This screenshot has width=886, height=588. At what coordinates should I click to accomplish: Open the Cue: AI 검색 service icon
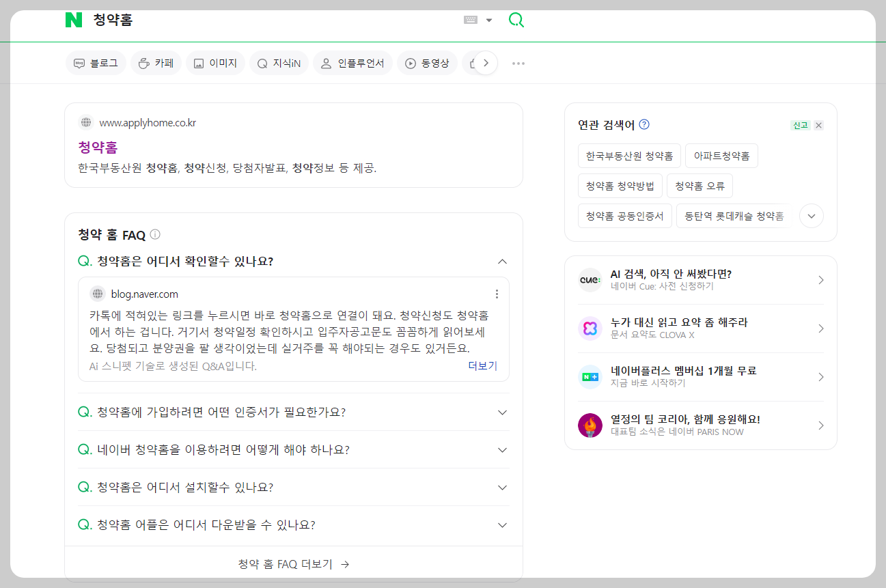pyautogui.click(x=590, y=279)
